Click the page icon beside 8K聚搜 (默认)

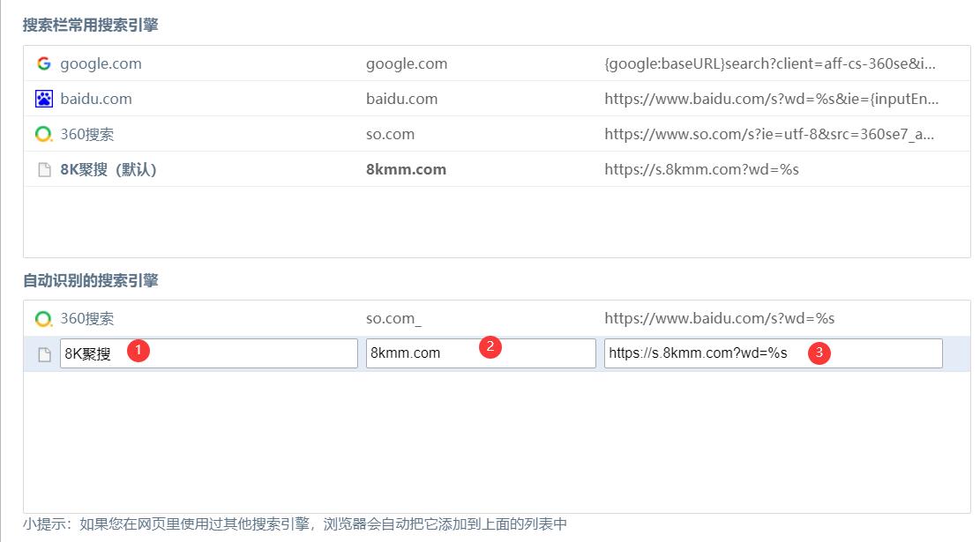(x=44, y=170)
